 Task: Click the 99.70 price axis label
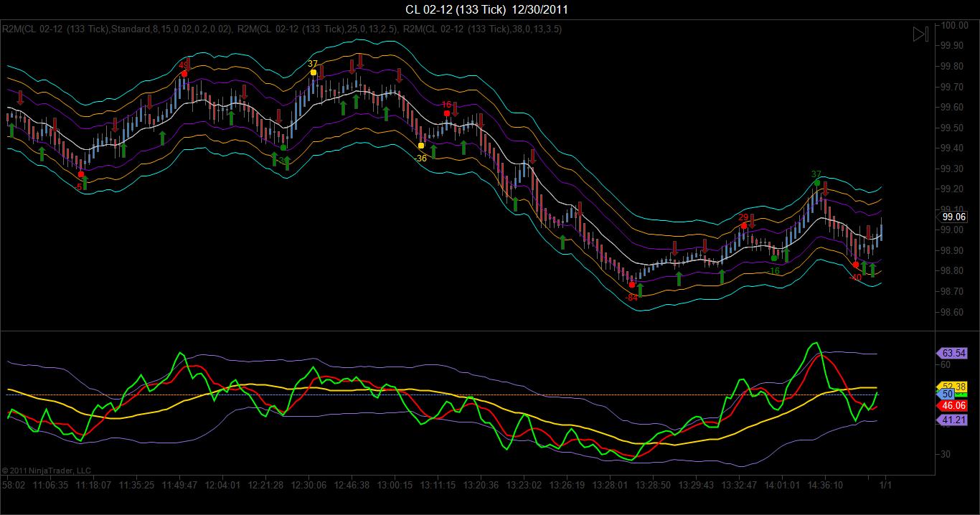pyautogui.click(x=952, y=87)
